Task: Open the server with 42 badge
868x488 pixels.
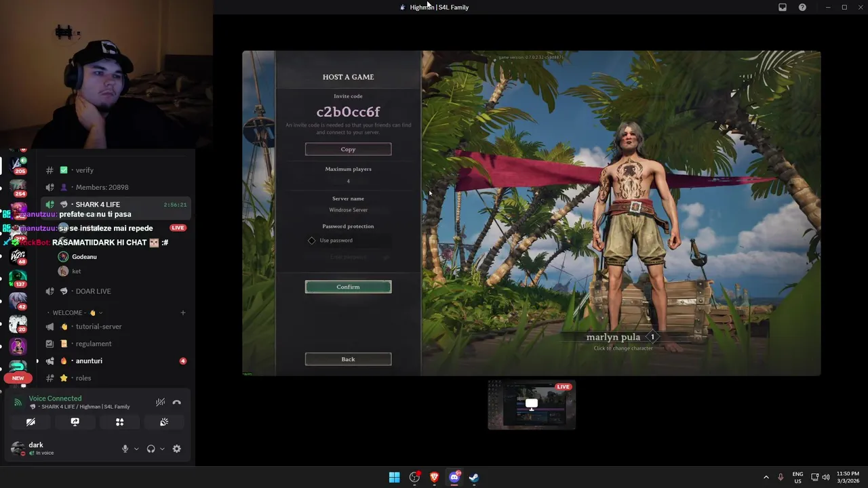Action: point(18,301)
